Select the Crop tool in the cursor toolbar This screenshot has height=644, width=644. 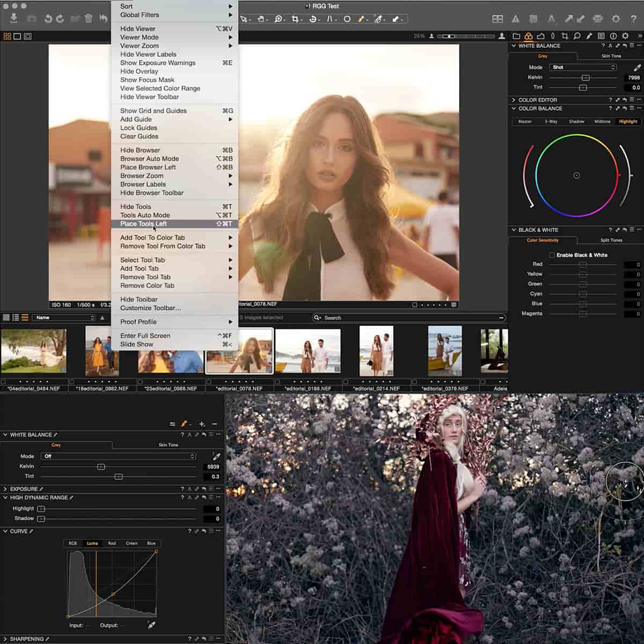[x=295, y=19]
